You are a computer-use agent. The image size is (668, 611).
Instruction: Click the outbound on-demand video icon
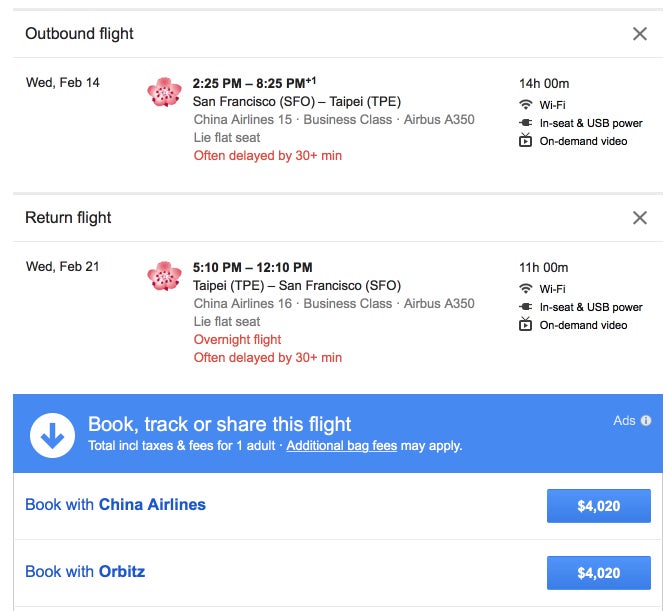pyautogui.click(x=526, y=141)
